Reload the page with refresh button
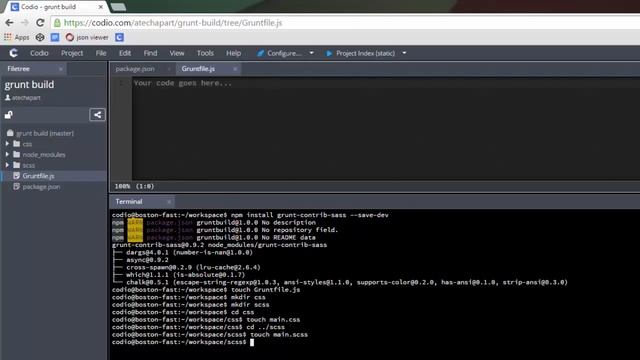 pos(40,23)
